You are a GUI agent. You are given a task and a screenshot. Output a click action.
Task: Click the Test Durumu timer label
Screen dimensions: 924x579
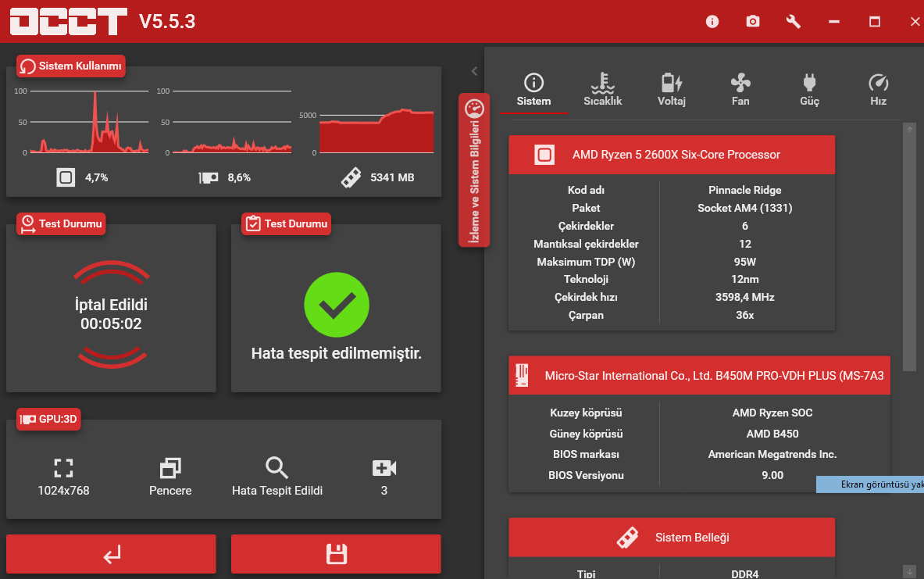pyautogui.click(x=61, y=224)
